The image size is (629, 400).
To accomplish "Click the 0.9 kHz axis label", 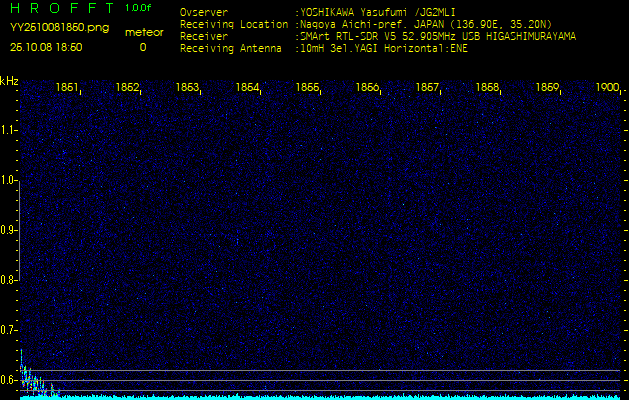I will (8, 230).
